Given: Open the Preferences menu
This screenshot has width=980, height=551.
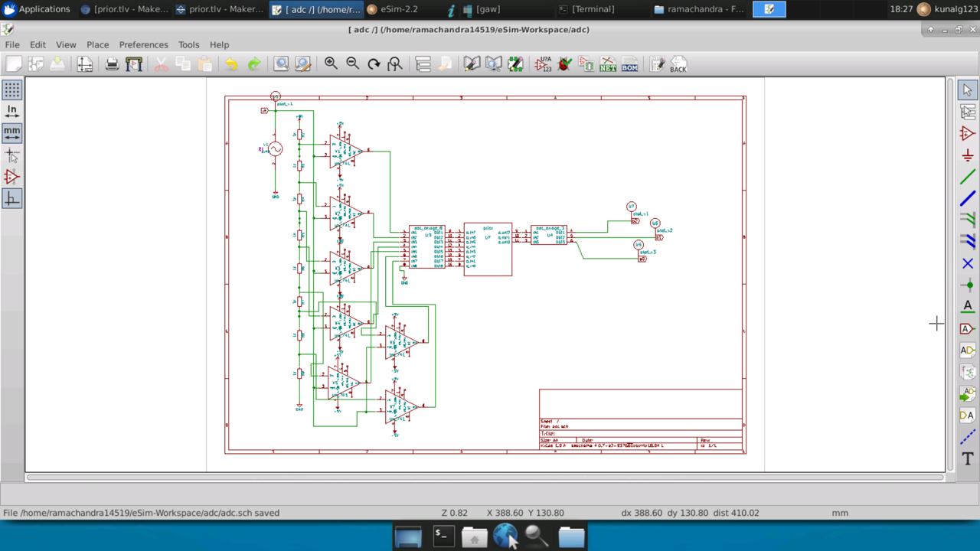Looking at the screenshot, I should coord(143,44).
